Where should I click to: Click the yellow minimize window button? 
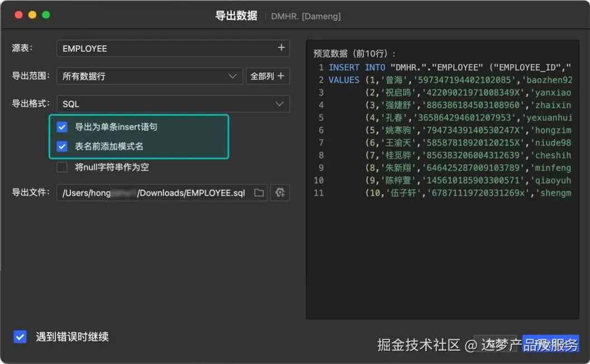32,15
